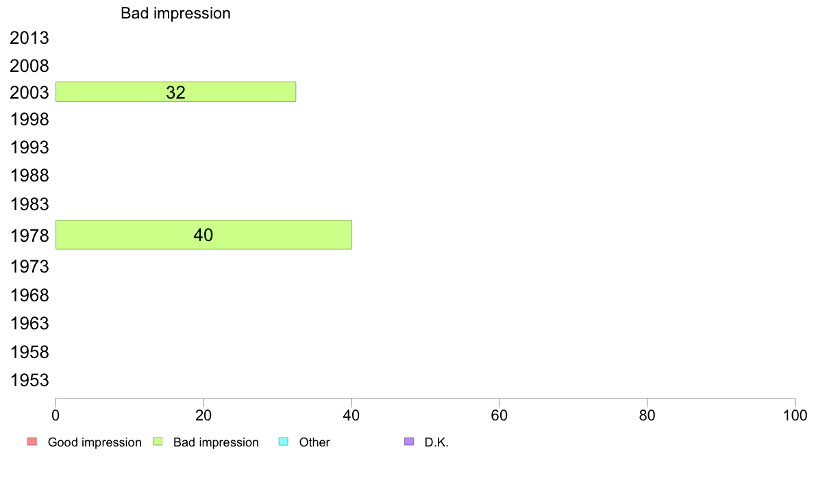Image resolution: width=814 pixels, height=504 pixels.
Task: Click the Bad impression chart title
Action: 175,13
